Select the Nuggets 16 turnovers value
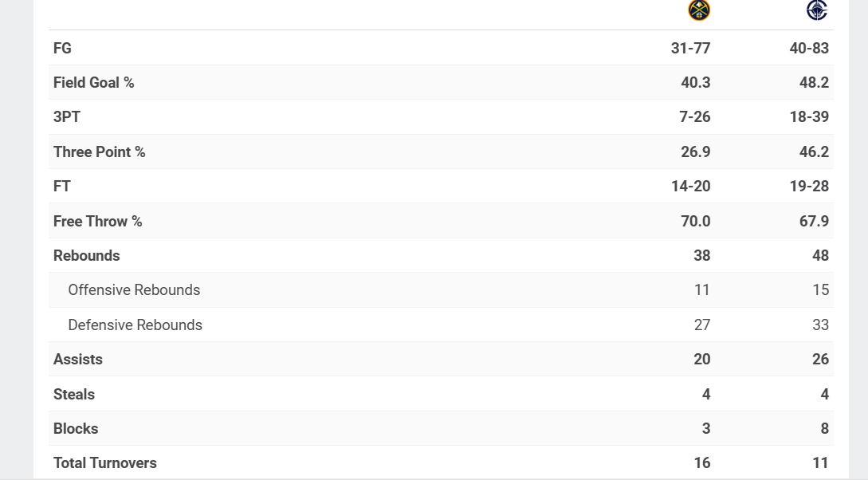This screenshot has width=868, height=480. (701, 462)
